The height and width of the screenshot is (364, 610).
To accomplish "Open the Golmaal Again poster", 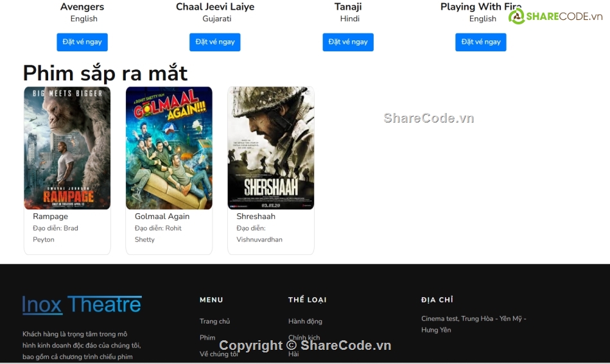I will pos(170,148).
